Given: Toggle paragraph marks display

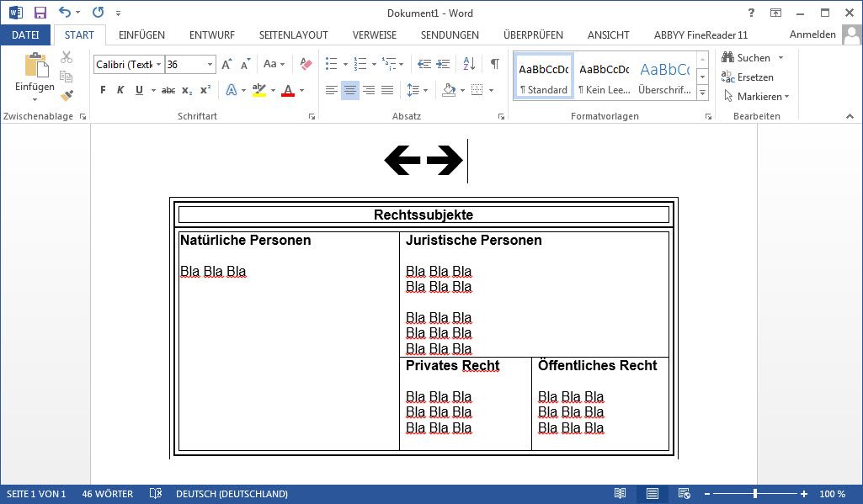Looking at the screenshot, I should click(495, 64).
